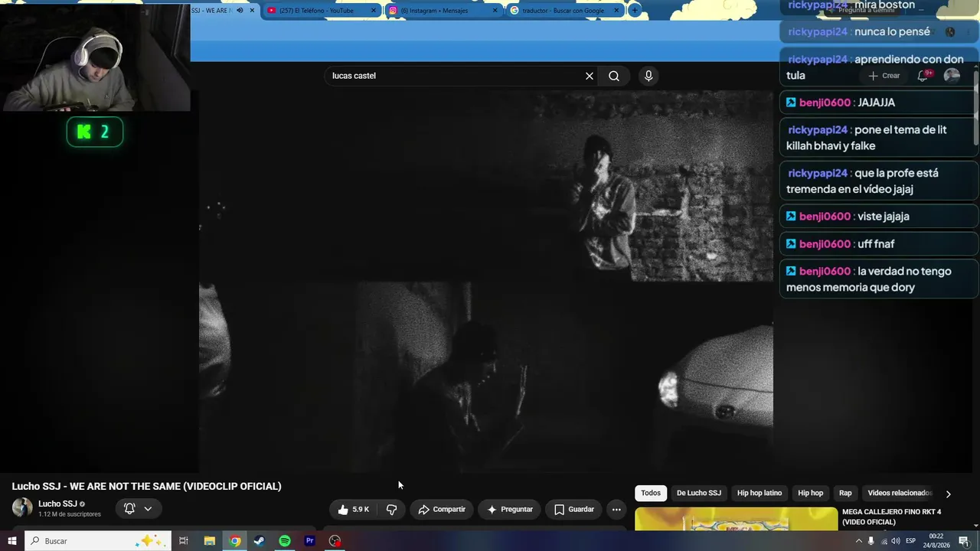
Task: Open the YouTube account avatar menu
Action: (952, 75)
